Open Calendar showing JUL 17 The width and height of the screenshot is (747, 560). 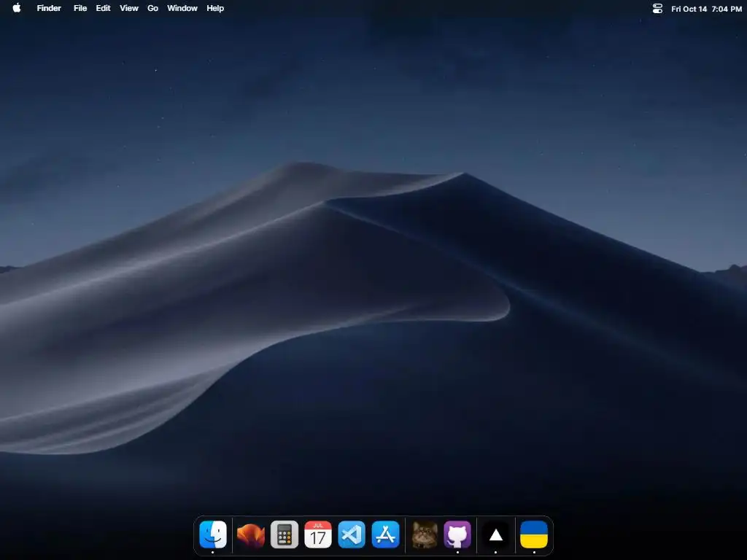[318, 534]
